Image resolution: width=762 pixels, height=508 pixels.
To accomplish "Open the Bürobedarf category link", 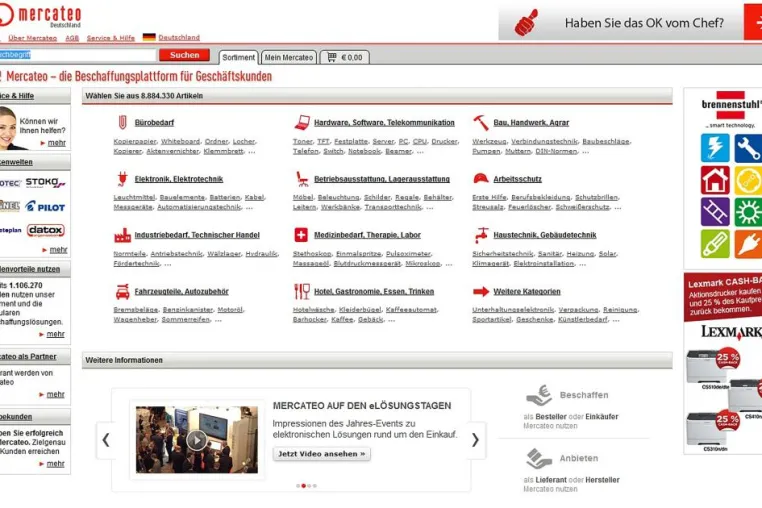I will tap(154, 123).
